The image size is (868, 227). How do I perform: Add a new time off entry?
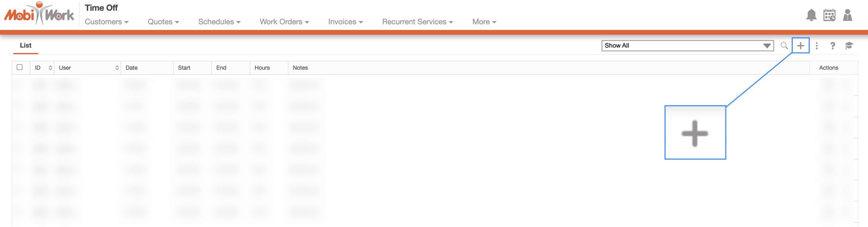pyautogui.click(x=800, y=46)
